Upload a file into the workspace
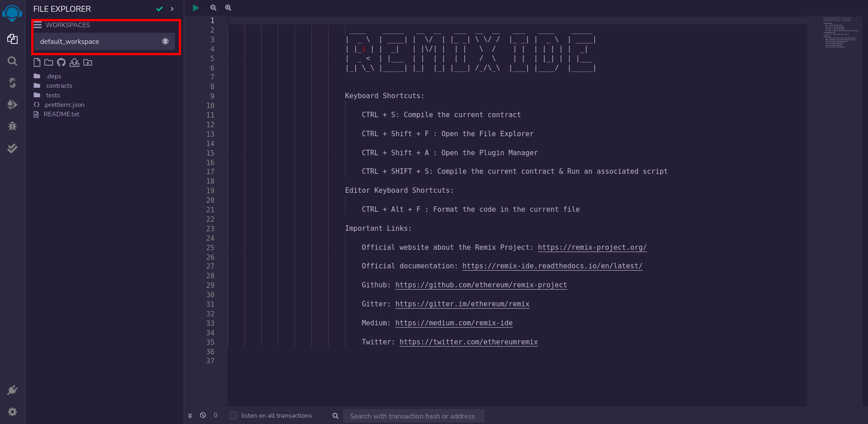 [74, 62]
